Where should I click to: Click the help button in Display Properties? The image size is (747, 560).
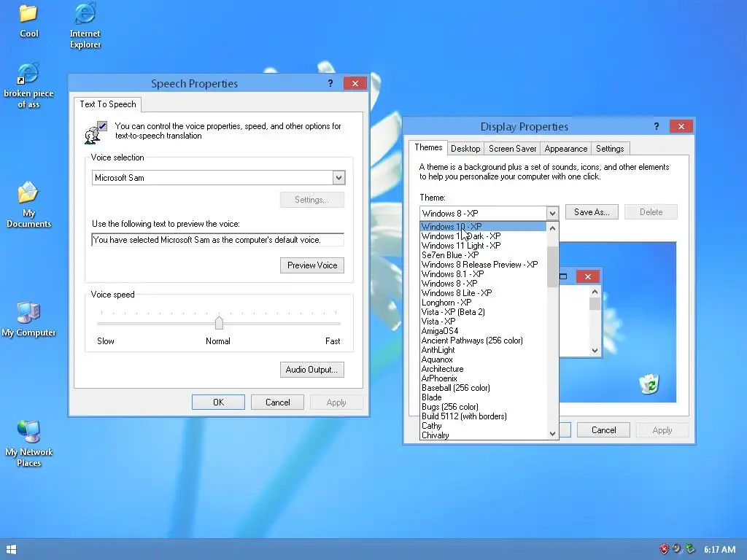coord(657,126)
